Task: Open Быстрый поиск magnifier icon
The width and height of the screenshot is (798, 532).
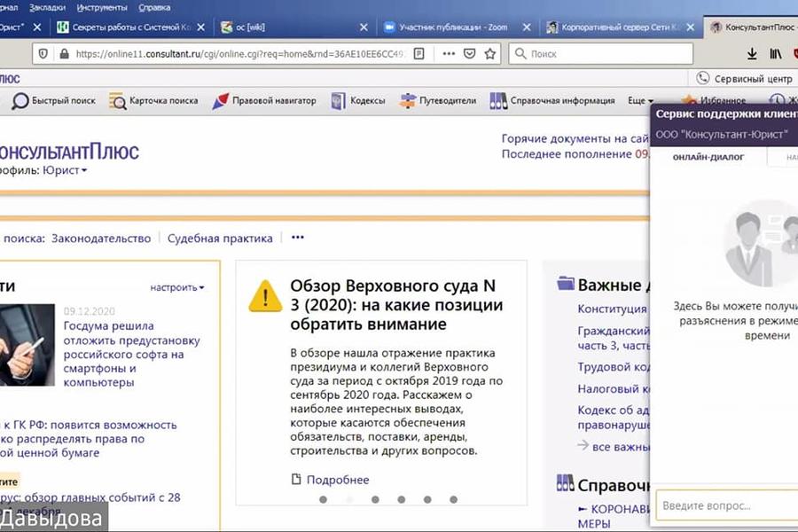Action: pos(20,101)
